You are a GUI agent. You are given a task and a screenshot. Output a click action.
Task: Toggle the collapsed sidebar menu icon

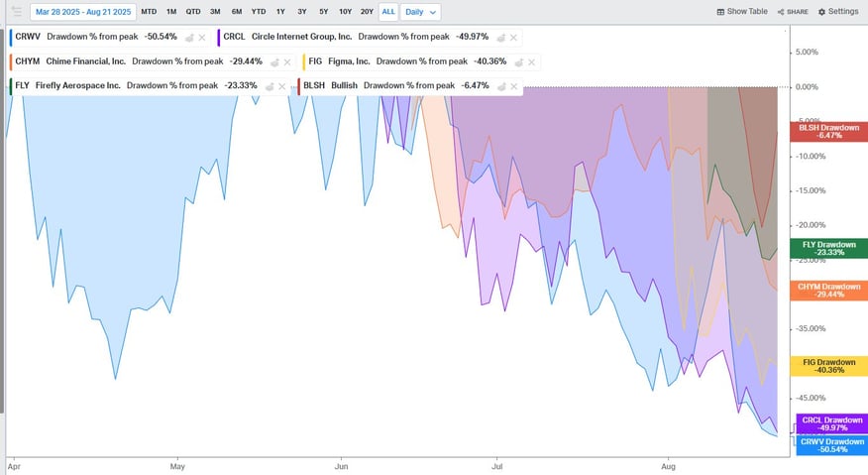pos(17,12)
